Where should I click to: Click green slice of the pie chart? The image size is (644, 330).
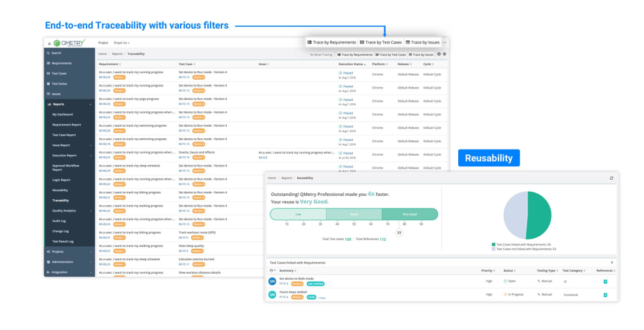click(539, 215)
